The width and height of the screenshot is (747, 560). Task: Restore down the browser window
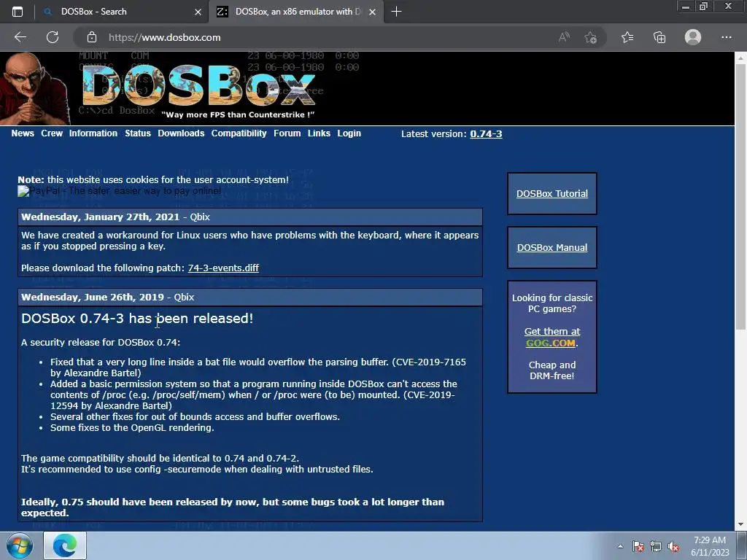click(704, 7)
